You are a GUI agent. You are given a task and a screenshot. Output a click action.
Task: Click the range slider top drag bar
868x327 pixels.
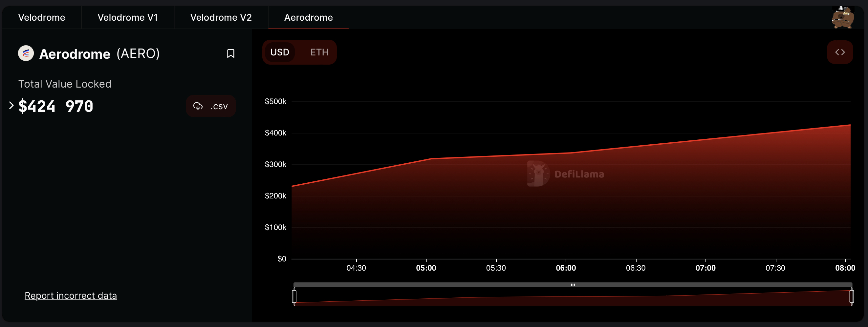coord(573,285)
